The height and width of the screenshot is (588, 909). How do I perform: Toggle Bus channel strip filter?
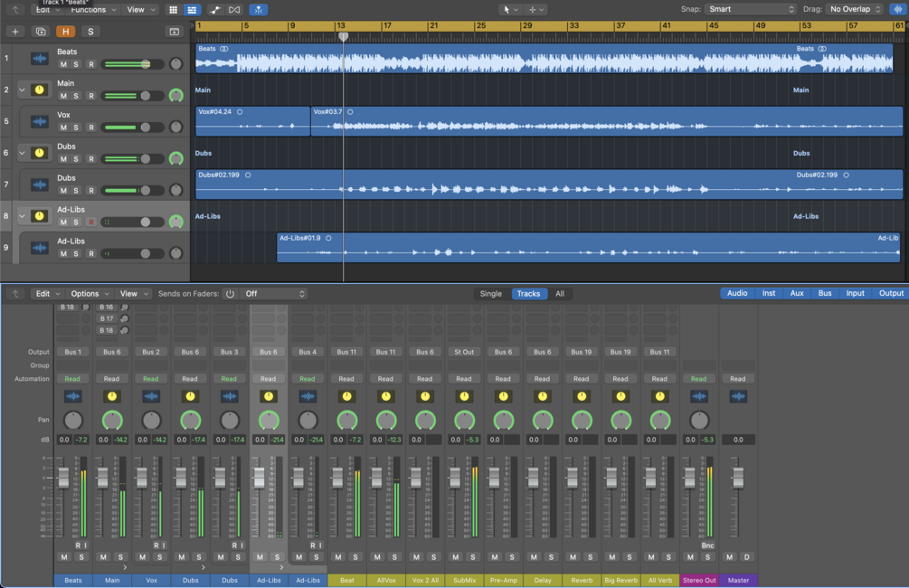coord(825,293)
